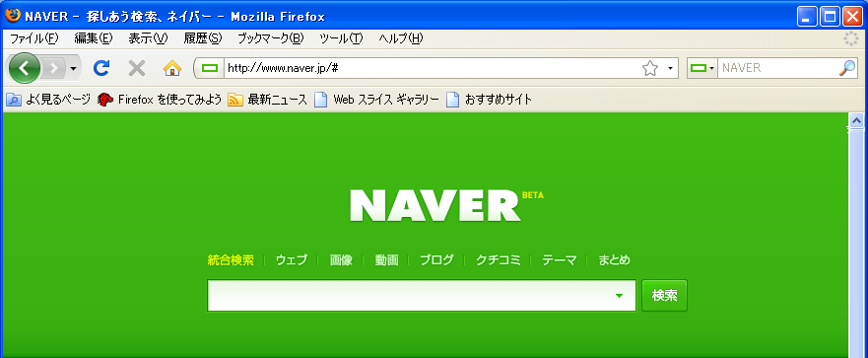Maximize the Firefox window
The width and height of the screenshot is (868, 358).
point(830,16)
